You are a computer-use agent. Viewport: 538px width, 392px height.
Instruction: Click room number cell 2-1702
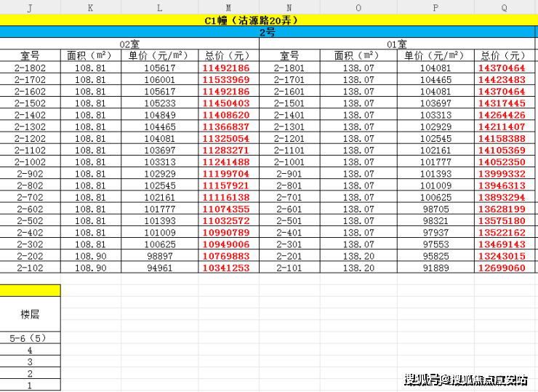pos(31,79)
